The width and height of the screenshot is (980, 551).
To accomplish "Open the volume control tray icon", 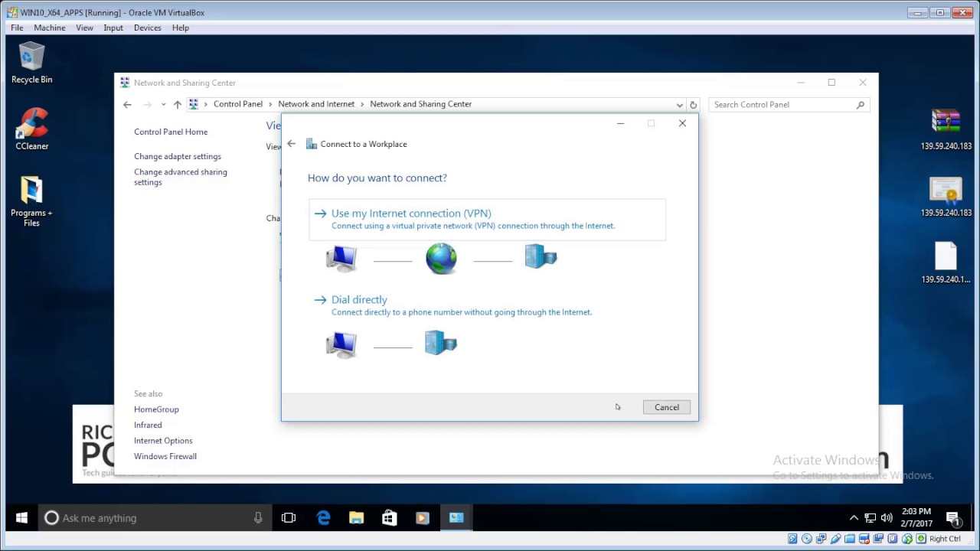I will click(887, 518).
